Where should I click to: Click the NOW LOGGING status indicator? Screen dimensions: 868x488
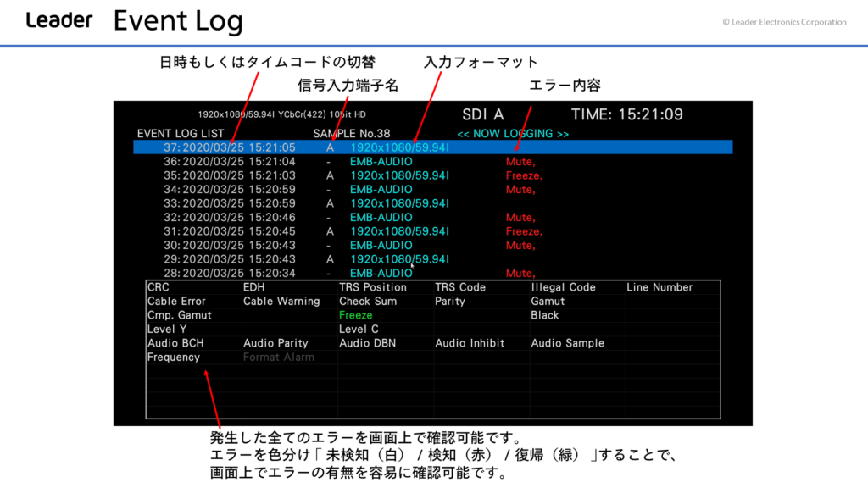click(513, 134)
